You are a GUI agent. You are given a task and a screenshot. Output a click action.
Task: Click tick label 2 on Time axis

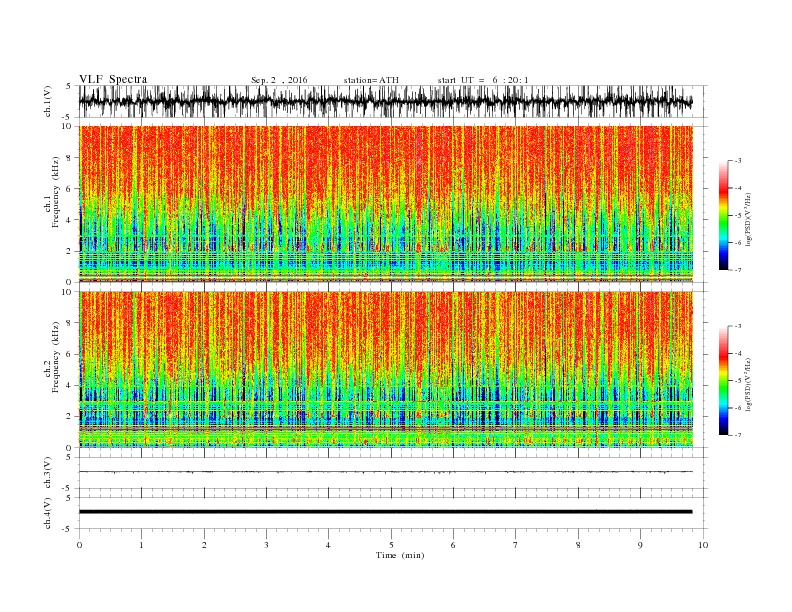(x=204, y=545)
